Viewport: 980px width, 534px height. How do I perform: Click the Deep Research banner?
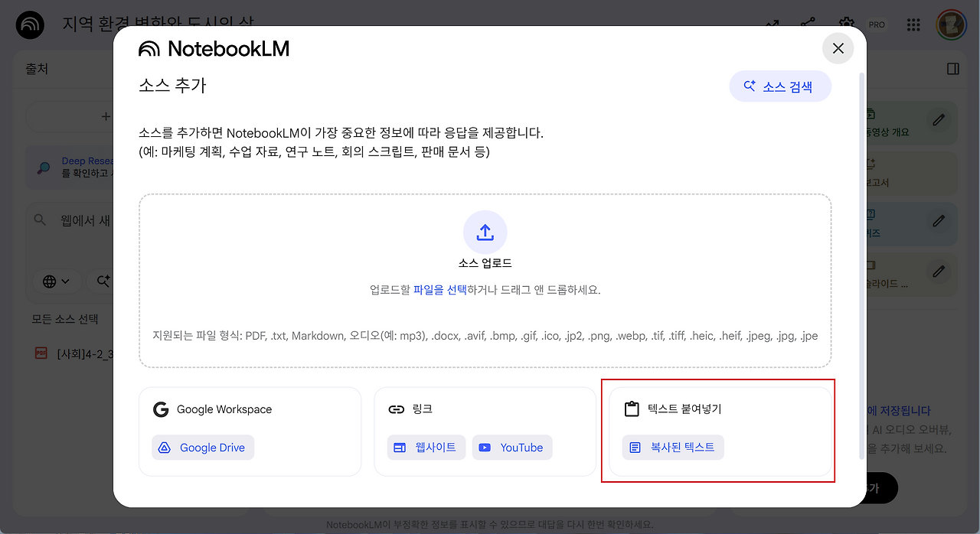70,168
